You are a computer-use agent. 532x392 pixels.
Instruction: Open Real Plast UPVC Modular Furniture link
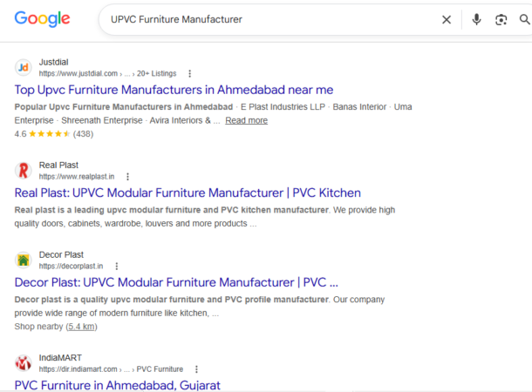(x=188, y=193)
